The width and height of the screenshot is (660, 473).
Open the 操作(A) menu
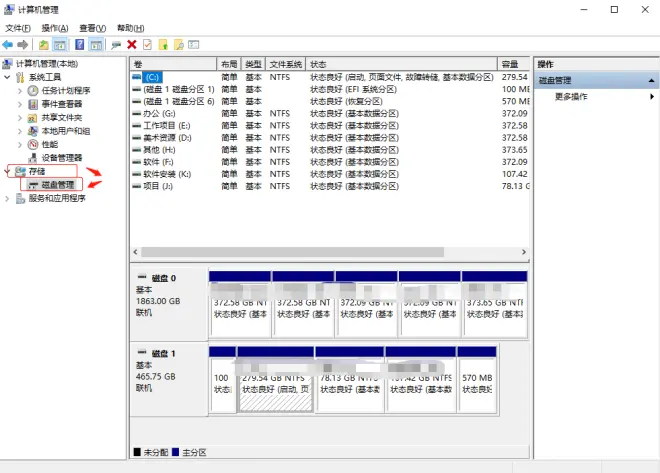(x=56, y=28)
